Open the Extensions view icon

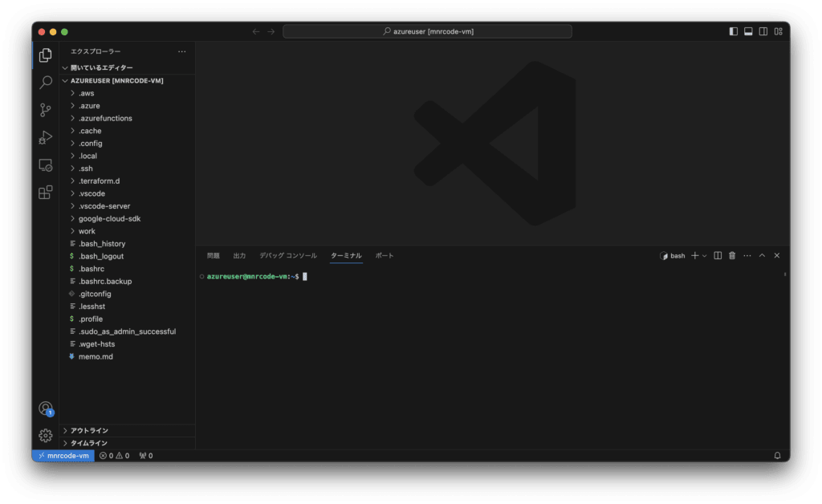coord(46,193)
